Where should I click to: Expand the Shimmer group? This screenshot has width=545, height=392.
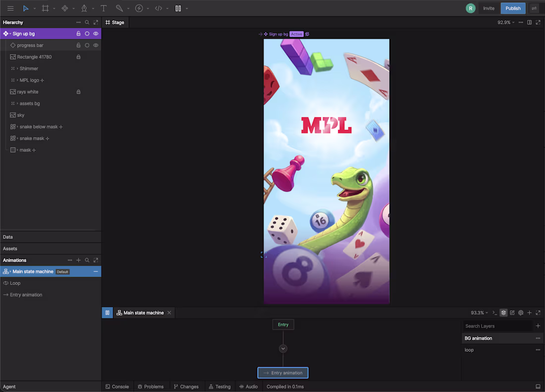[x=17, y=68]
